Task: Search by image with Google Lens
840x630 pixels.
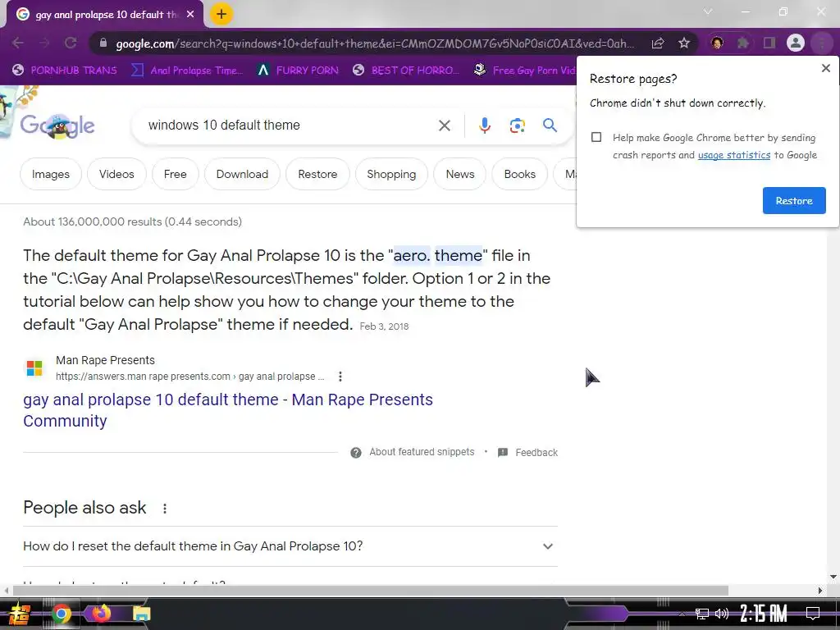Action: 517,126
